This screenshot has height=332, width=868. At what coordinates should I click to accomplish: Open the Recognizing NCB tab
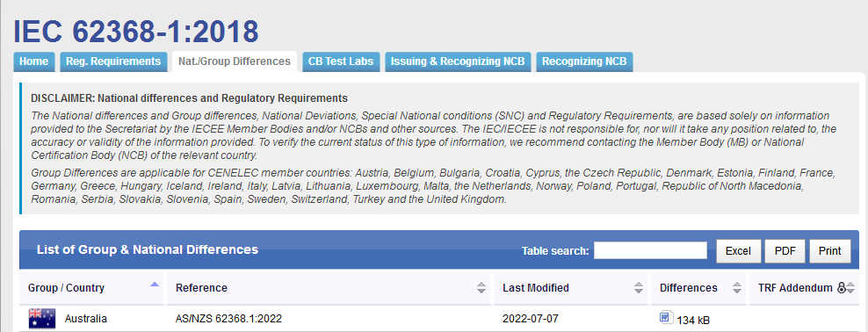point(584,62)
